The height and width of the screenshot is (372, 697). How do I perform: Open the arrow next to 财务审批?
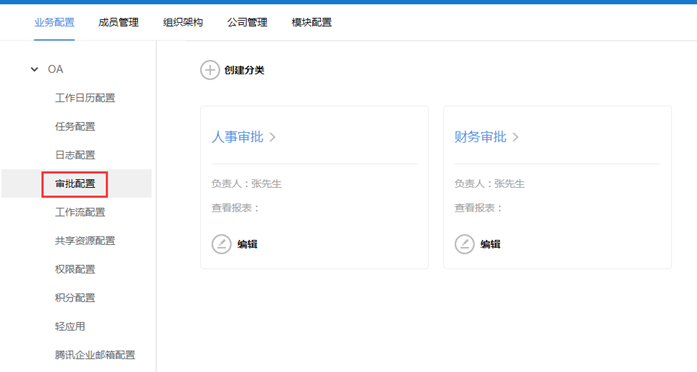pyautogui.click(x=515, y=137)
